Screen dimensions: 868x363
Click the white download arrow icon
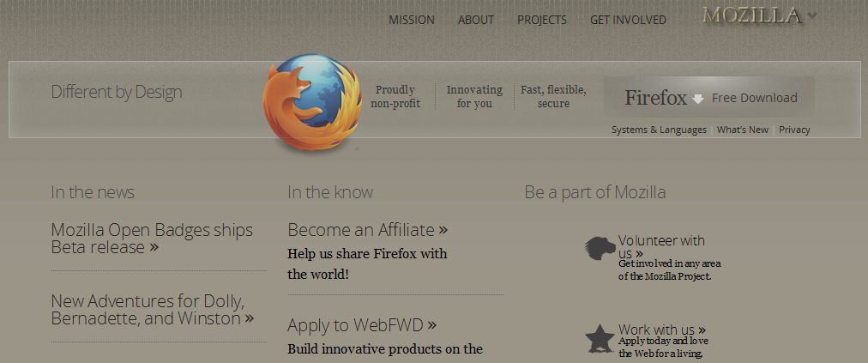(699, 100)
